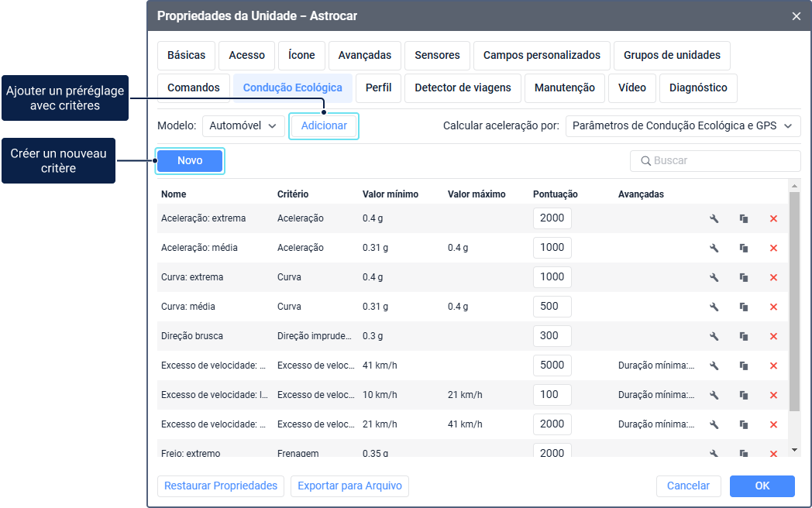The height and width of the screenshot is (508, 812).
Task: Delete the Curva: extrema criterion
Action: tap(773, 278)
